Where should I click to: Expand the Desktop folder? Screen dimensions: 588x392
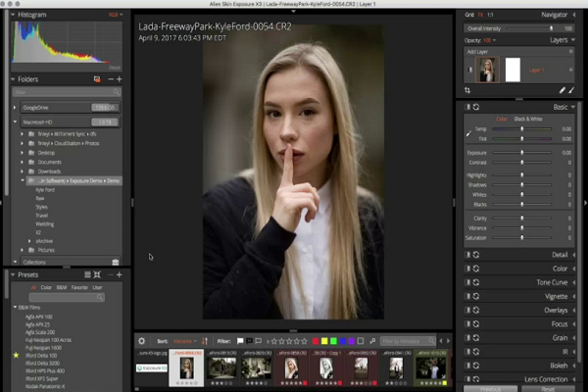click(x=23, y=153)
